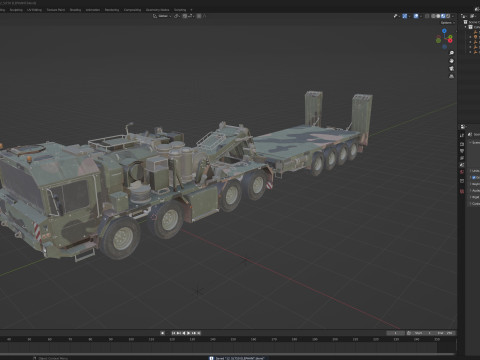Image resolution: width=480 pixels, height=360 pixels.
Task: Toggle viewport overlays
Action: [416, 16]
